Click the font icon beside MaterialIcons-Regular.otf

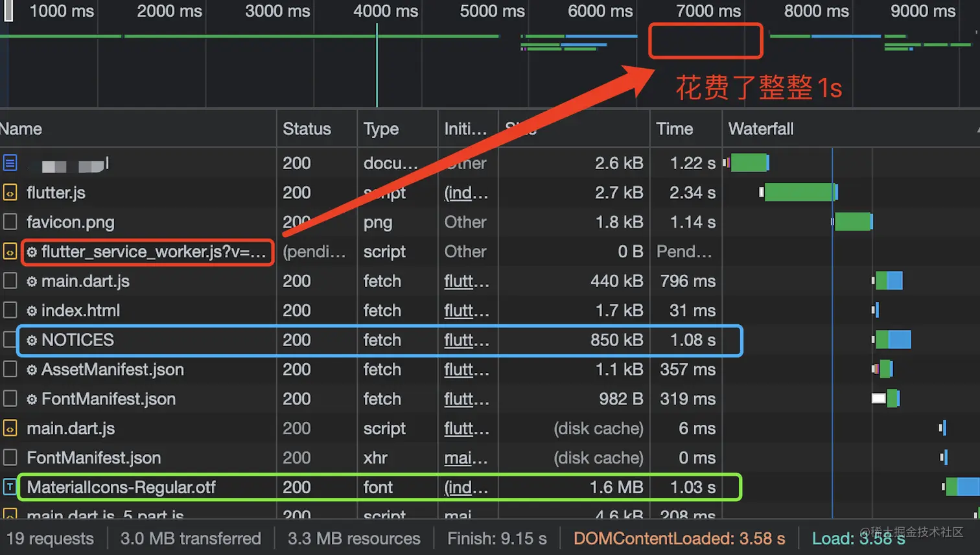10,487
